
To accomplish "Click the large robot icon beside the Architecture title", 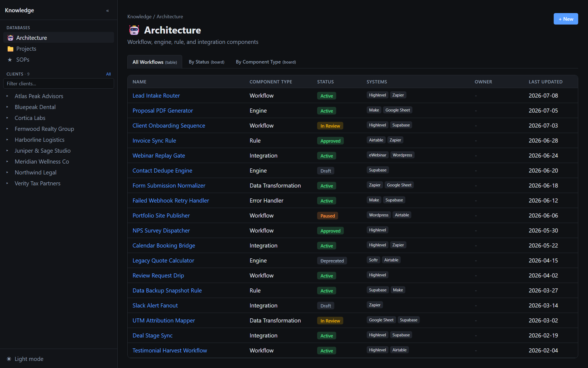I will [x=134, y=30].
